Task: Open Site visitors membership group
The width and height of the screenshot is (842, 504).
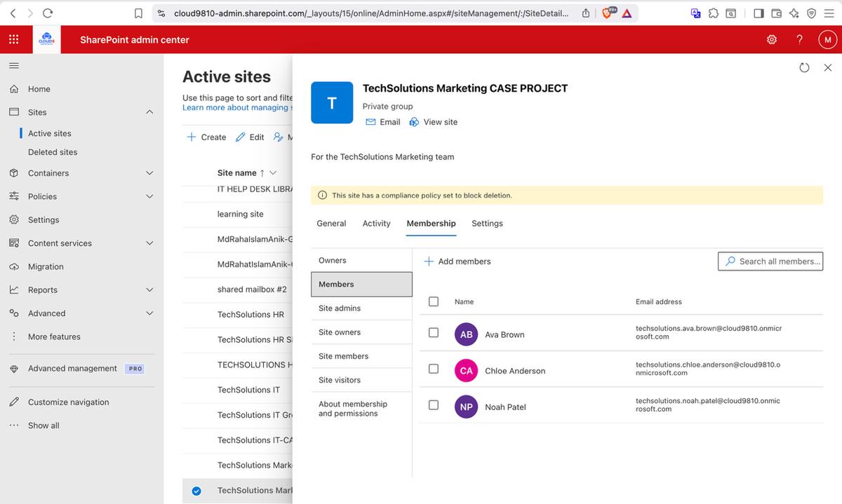Action: [x=361, y=380]
